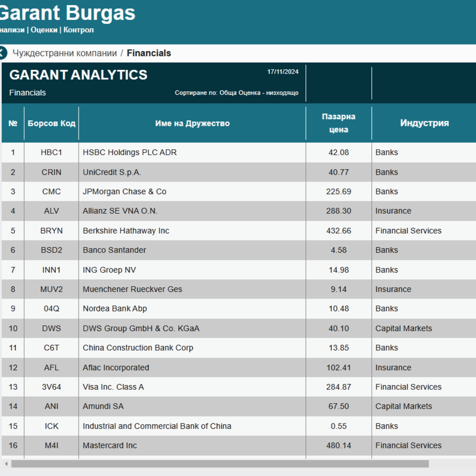Select Amundi SA company name
Image resolution: width=476 pixels, height=476 pixels.
click(103, 406)
